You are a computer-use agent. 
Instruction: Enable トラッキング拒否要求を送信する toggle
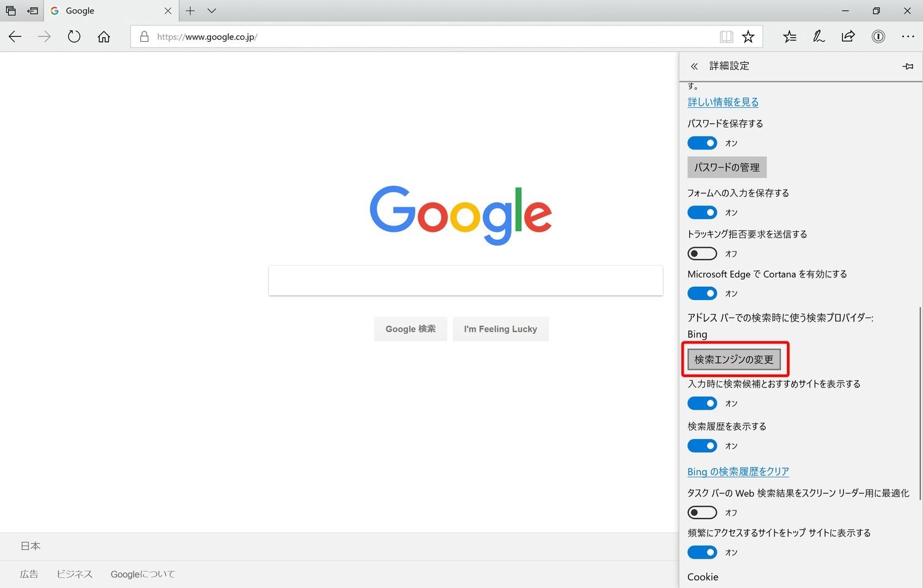coord(702,253)
